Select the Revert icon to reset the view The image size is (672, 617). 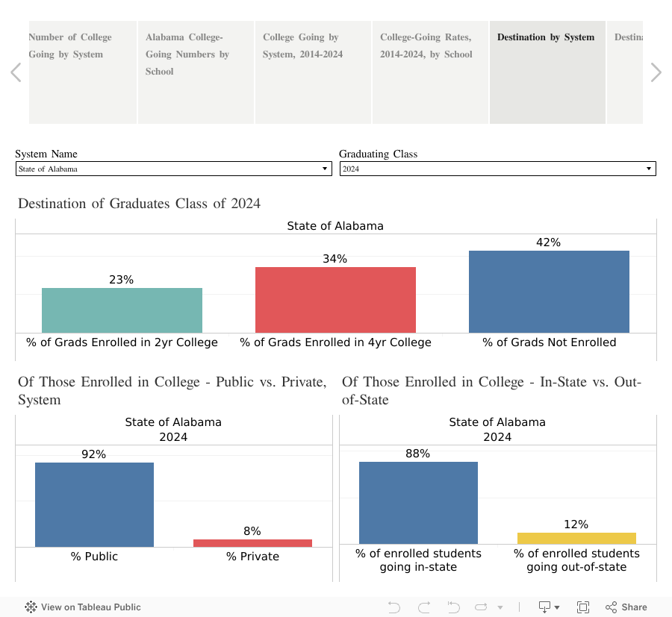click(x=452, y=607)
